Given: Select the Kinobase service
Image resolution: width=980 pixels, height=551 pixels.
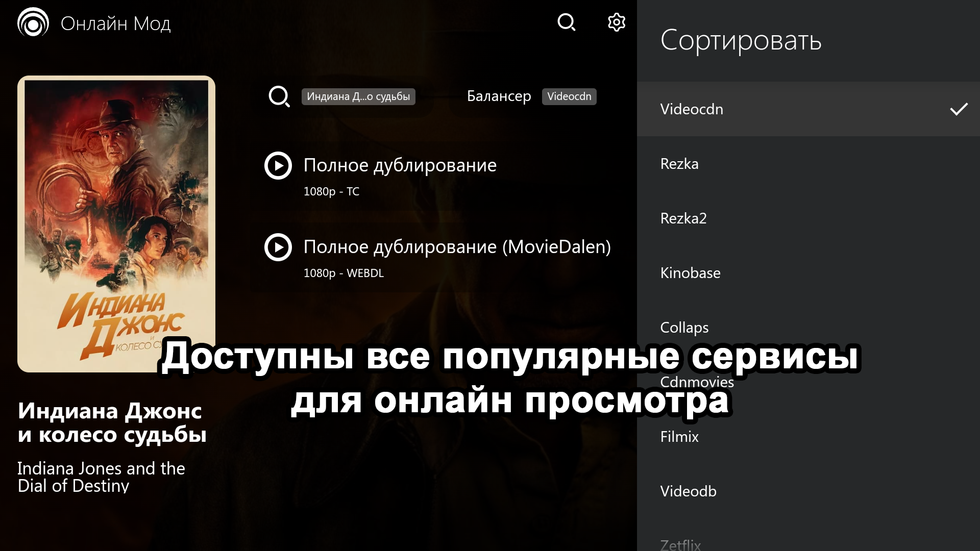Looking at the screenshot, I should pos(690,273).
